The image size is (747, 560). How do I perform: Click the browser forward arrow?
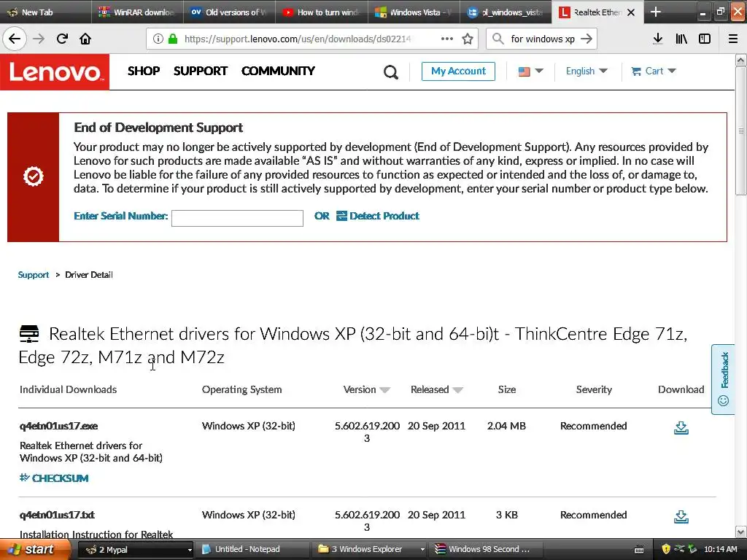(39, 39)
